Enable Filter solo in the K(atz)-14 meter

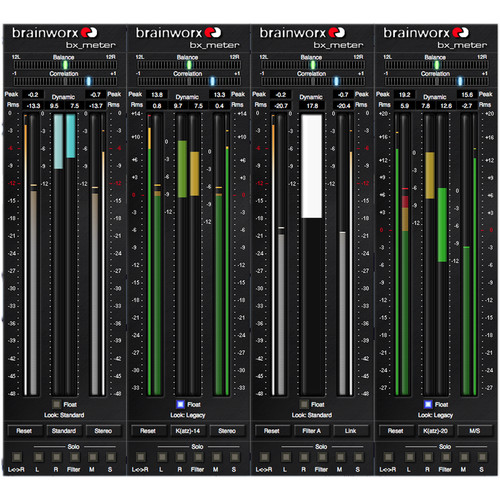(x=198, y=457)
